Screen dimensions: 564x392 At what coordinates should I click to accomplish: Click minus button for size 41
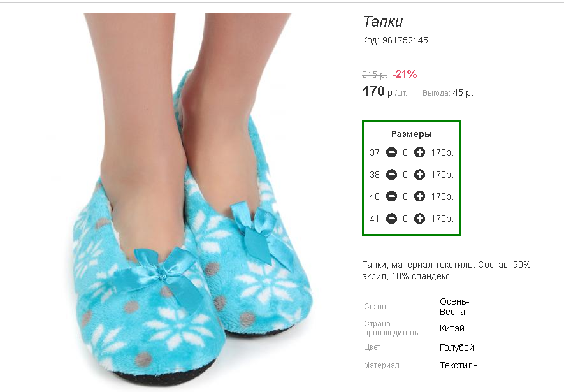coord(391,219)
